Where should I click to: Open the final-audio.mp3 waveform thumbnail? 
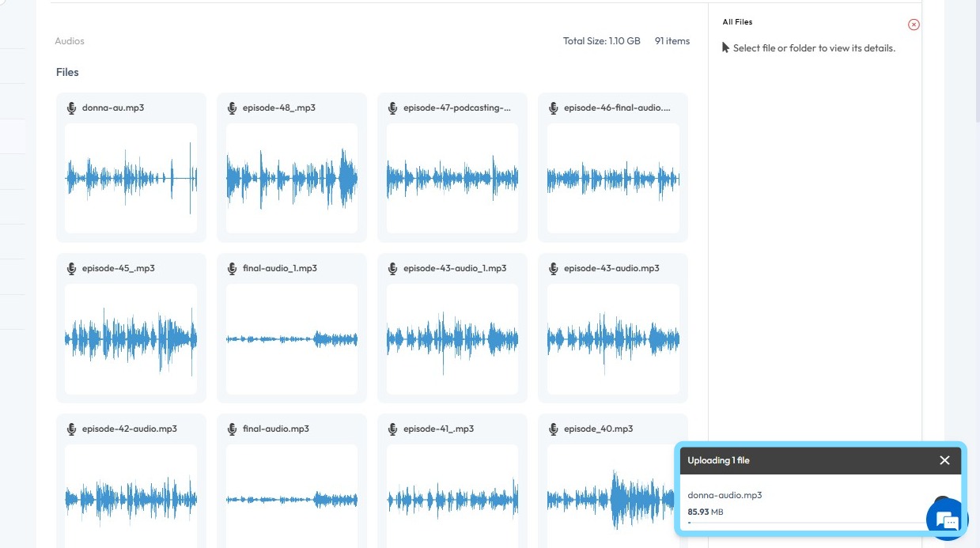pyautogui.click(x=292, y=498)
